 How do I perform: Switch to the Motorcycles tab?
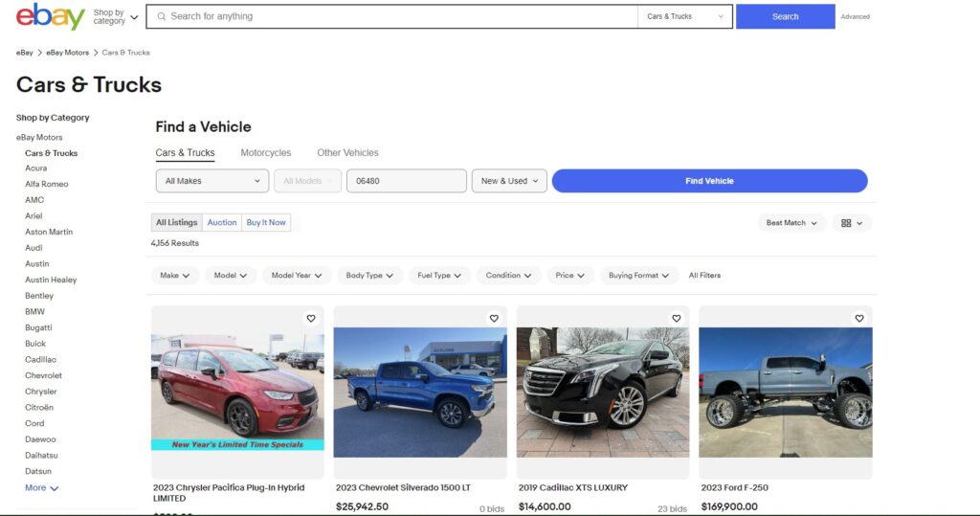[265, 153]
